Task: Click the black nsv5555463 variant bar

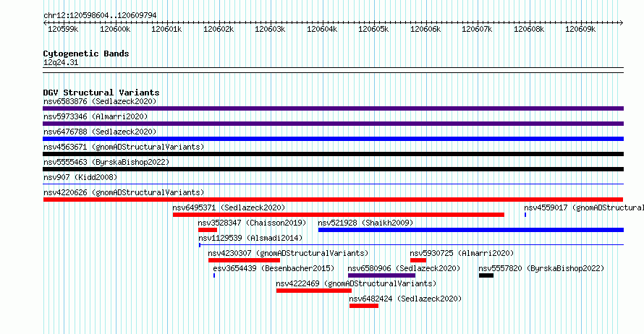Action: 333,169
